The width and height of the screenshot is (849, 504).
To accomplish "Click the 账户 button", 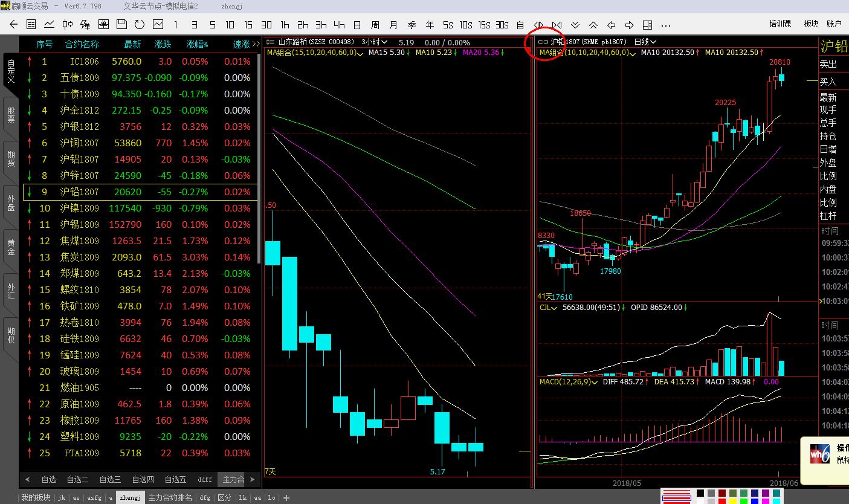I will 833,24.
